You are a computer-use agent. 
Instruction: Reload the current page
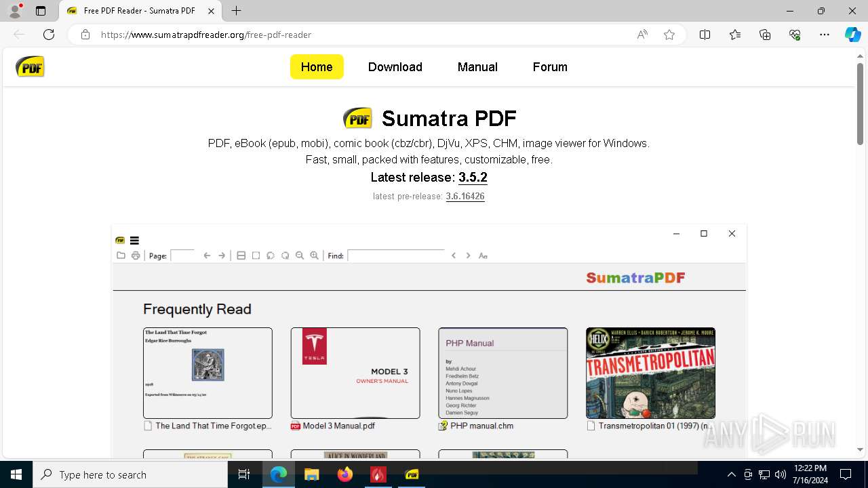pyautogui.click(x=49, y=35)
